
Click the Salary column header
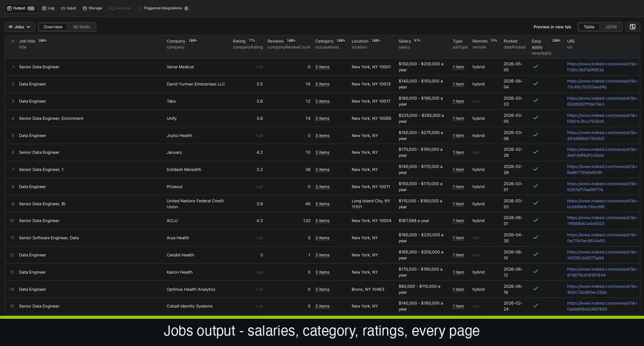coord(405,41)
